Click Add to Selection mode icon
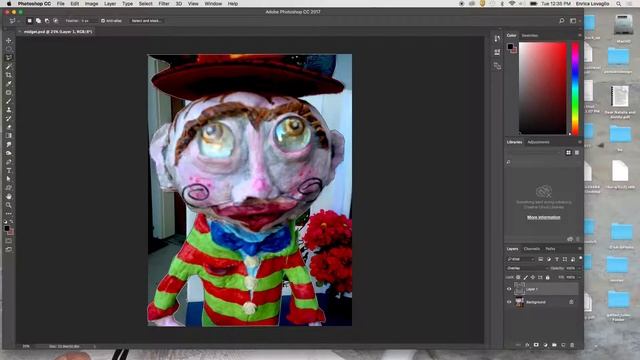Viewport: 640px width, 360px height. 38,20
